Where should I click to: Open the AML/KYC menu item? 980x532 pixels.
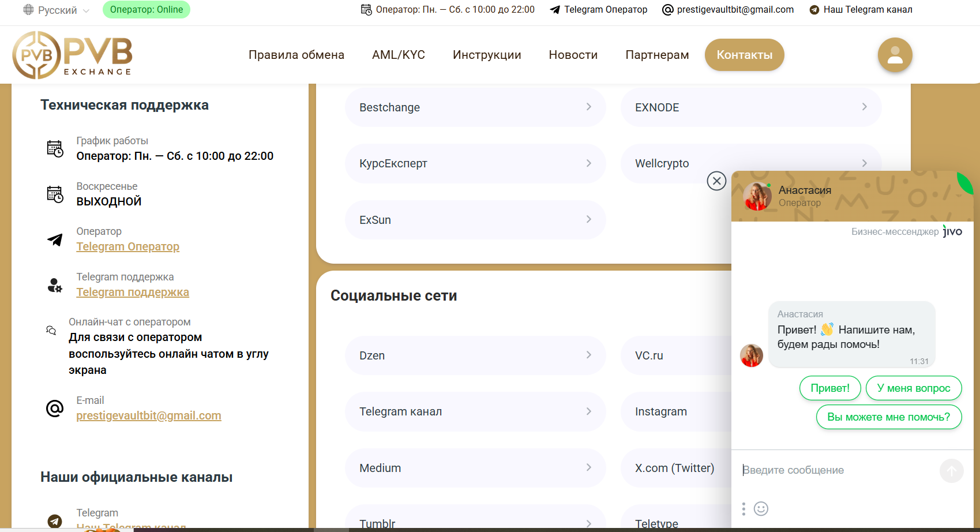coord(399,55)
